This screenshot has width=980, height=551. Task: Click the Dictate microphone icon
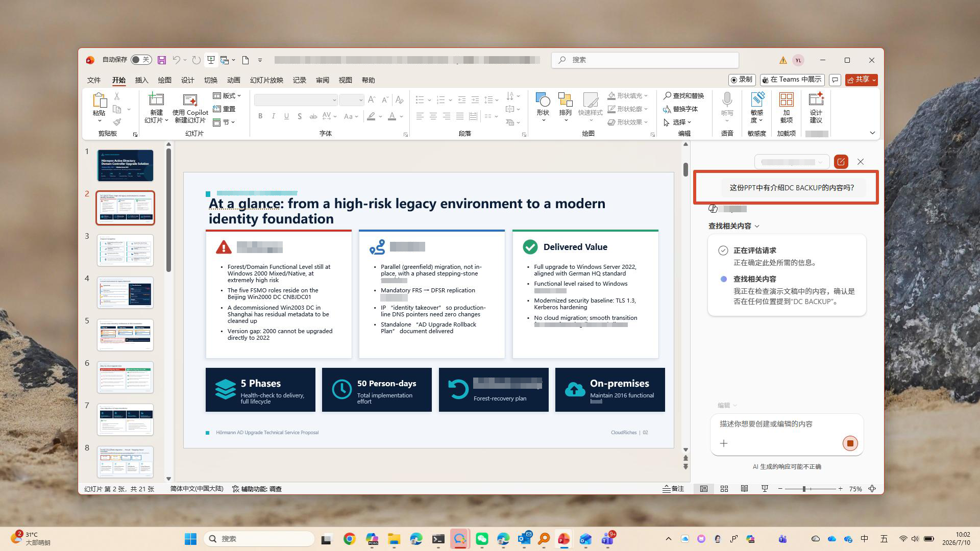click(727, 100)
